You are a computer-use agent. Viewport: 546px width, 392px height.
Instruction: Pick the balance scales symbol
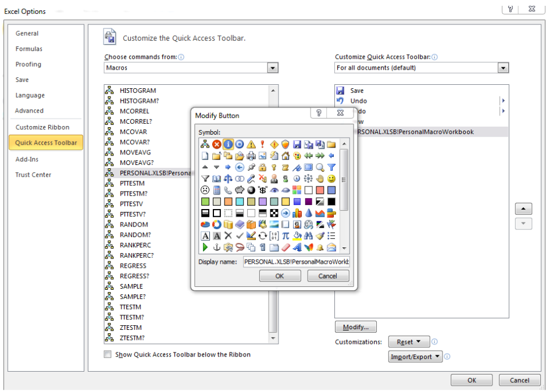pos(228,179)
